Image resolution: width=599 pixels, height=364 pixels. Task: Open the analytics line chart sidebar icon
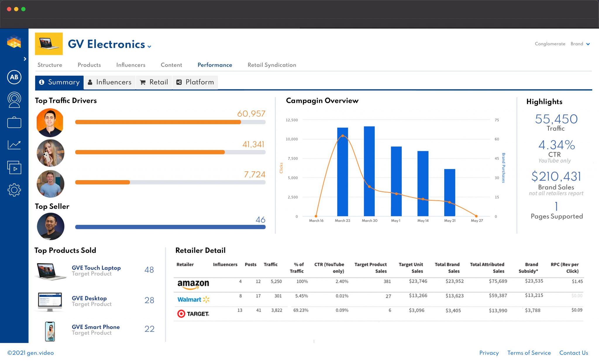click(x=14, y=144)
